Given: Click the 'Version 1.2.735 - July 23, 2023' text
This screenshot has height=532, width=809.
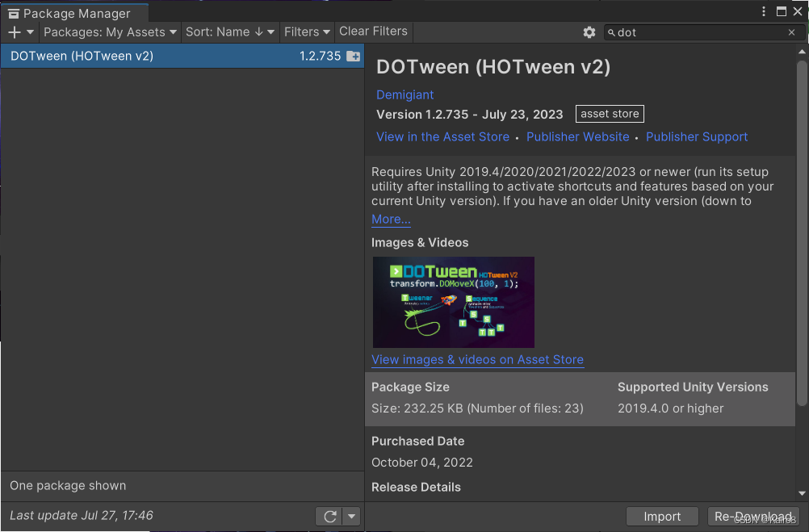Looking at the screenshot, I should [470, 115].
